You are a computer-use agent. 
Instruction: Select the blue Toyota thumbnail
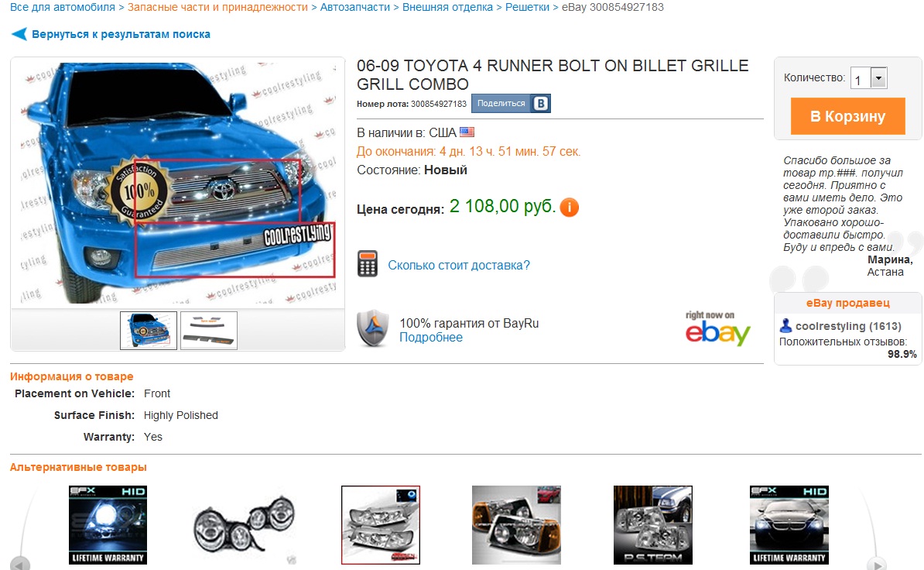pyautogui.click(x=149, y=330)
